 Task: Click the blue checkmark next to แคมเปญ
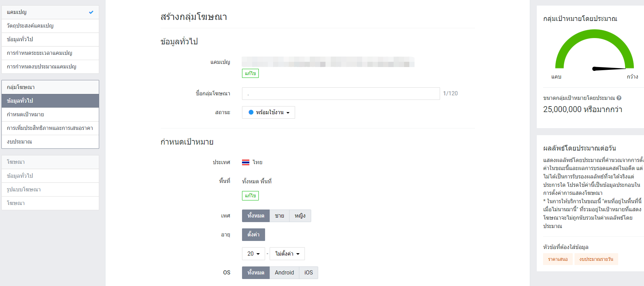91,12
